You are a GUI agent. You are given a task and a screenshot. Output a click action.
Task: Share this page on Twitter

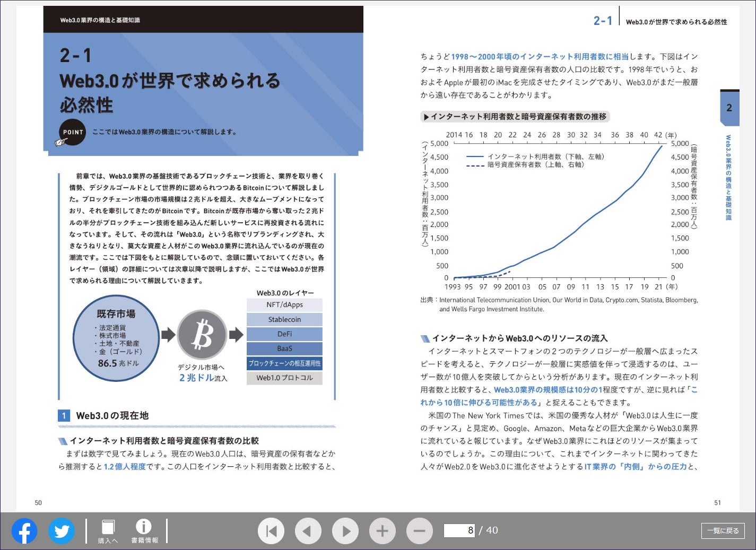click(62, 530)
